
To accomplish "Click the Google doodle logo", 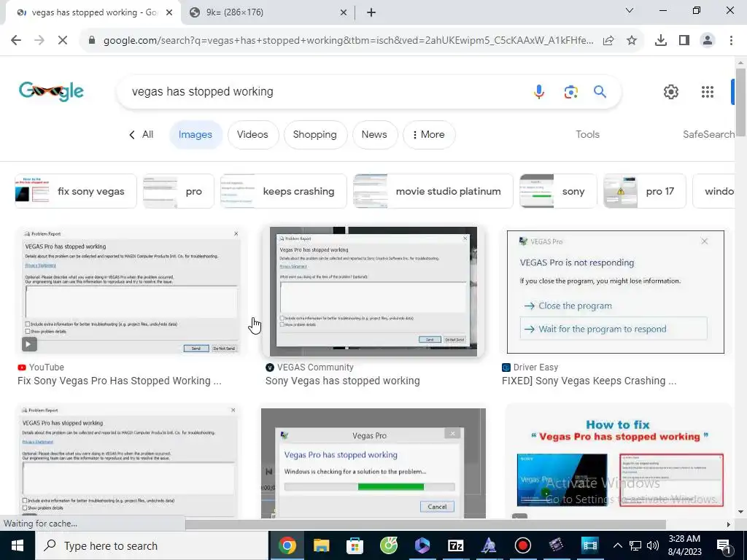I will (x=52, y=91).
